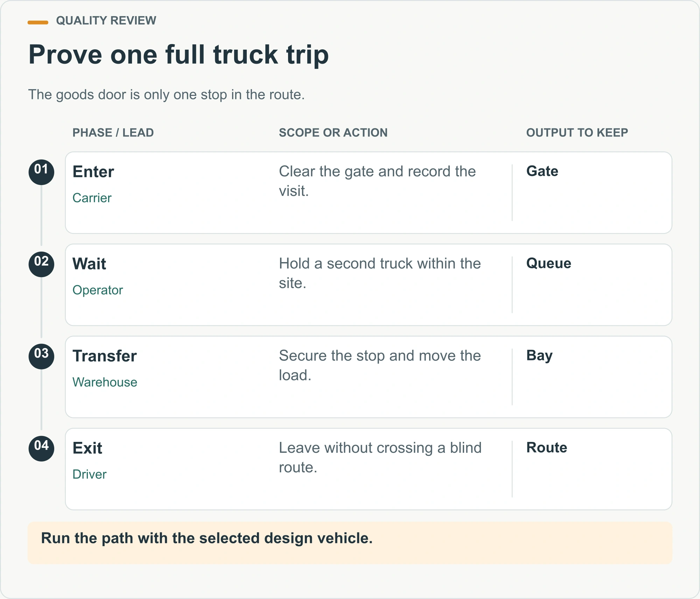The height and width of the screenshot is (599, 700).
Task: Click 'Leave without crossing a blind route.'
Action: pos(380,458)
